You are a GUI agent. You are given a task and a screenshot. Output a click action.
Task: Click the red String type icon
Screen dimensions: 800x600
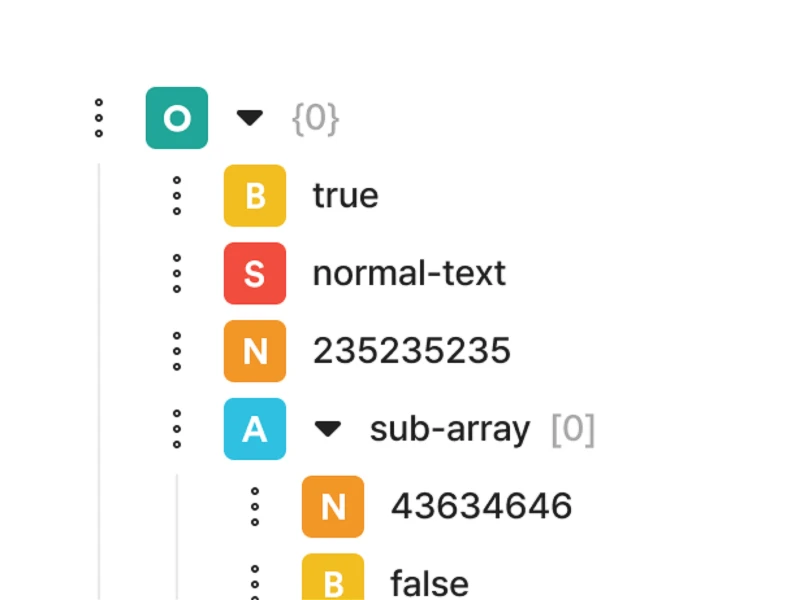point(255,273)
